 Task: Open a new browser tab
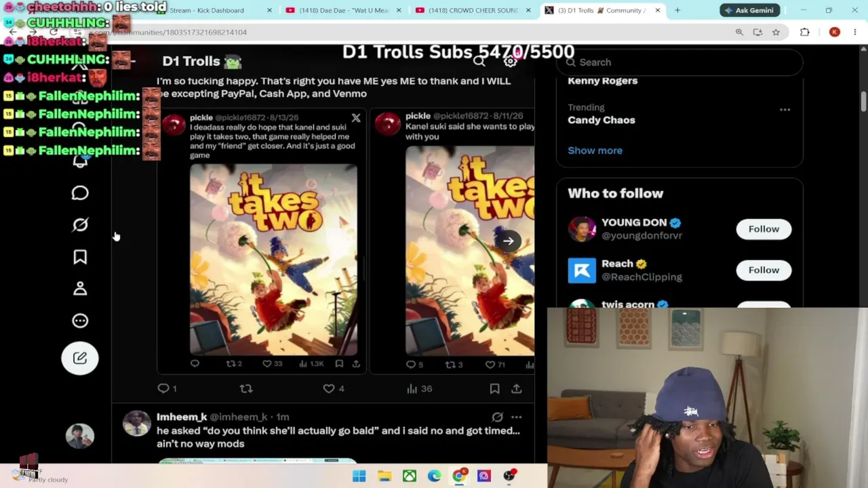[677, 10]
